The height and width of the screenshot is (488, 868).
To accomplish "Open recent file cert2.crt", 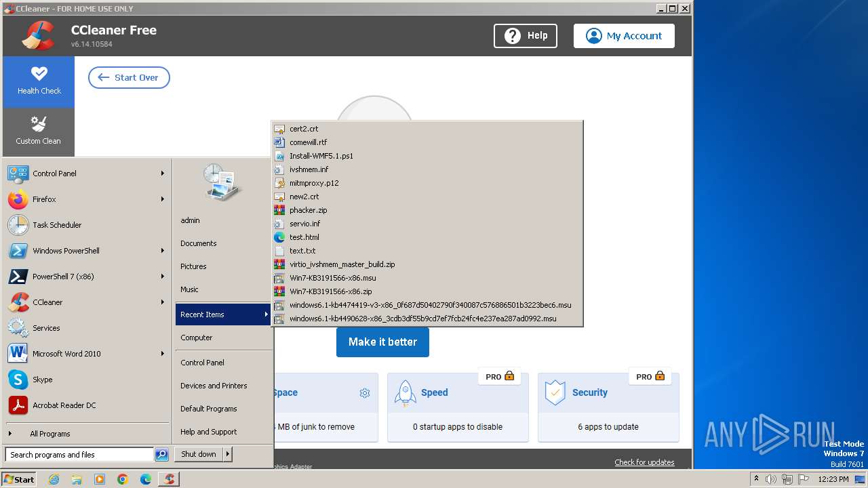I will point(427,129).
